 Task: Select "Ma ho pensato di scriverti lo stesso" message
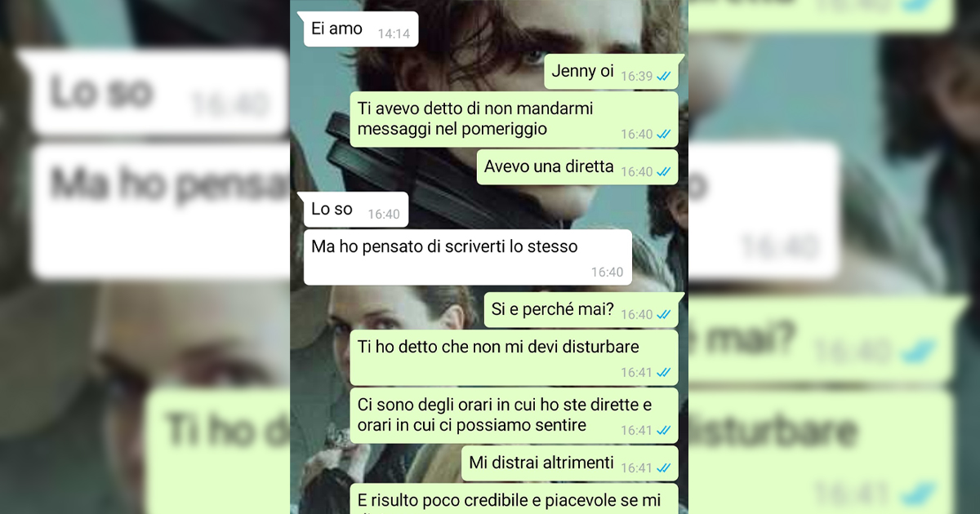point(467,257)
